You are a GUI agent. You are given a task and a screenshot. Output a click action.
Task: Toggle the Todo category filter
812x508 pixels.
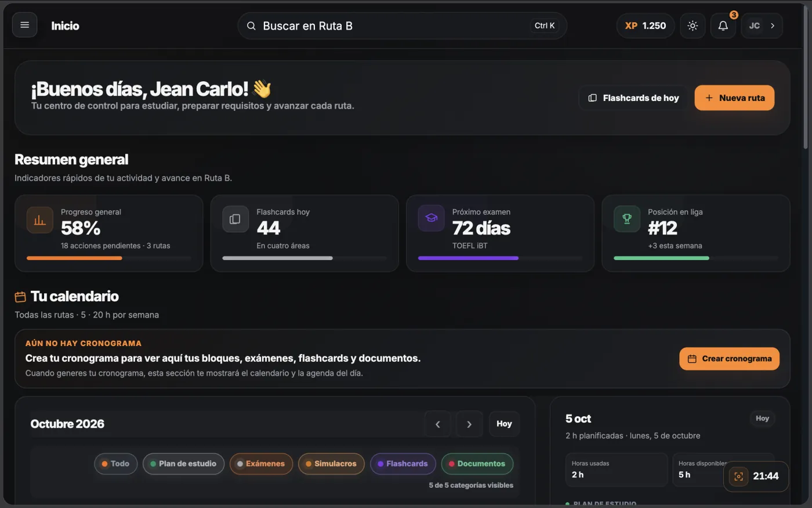pyautogui.click(x=116, y=463)
